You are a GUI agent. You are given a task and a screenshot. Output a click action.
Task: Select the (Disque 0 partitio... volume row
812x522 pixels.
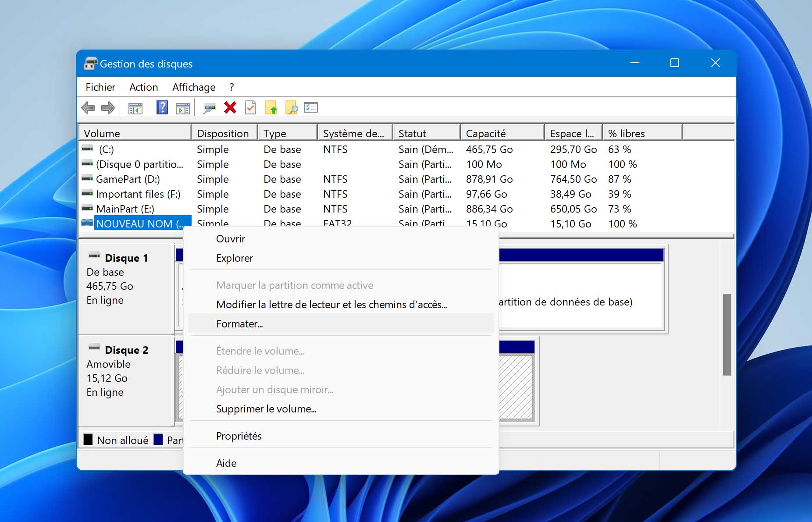(x=406, y=164)
